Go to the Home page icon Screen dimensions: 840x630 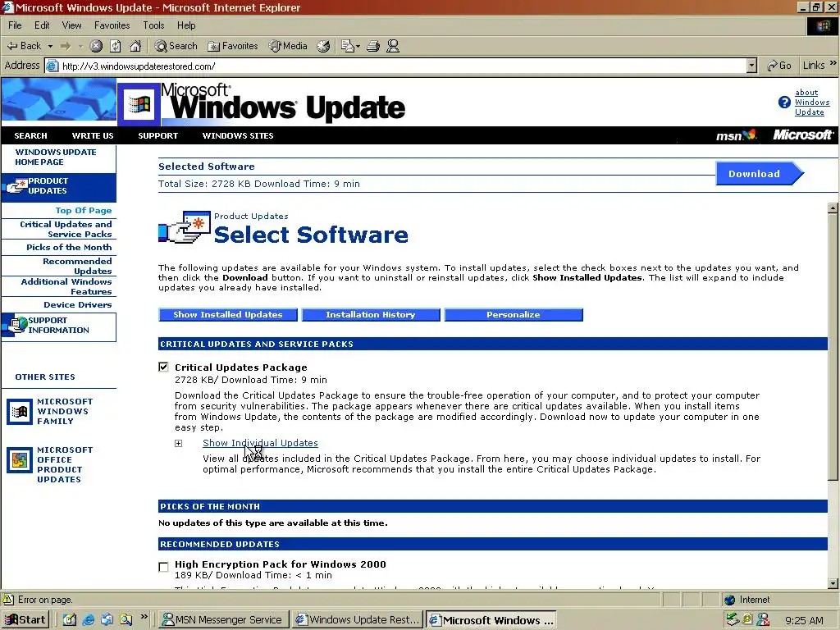point(135,46)
